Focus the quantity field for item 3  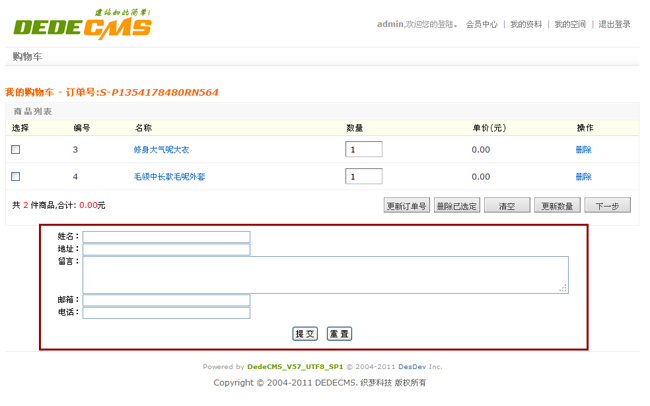pos(364,150)
